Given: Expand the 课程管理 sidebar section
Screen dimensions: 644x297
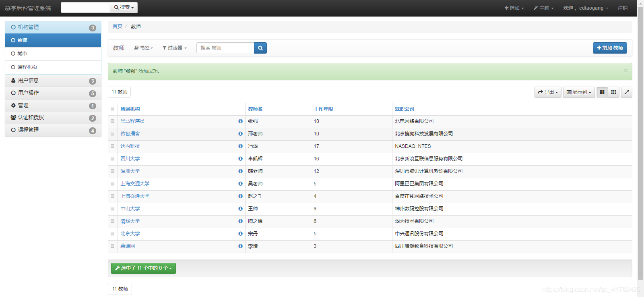Looking at the screenshot, I should (53, 130).
